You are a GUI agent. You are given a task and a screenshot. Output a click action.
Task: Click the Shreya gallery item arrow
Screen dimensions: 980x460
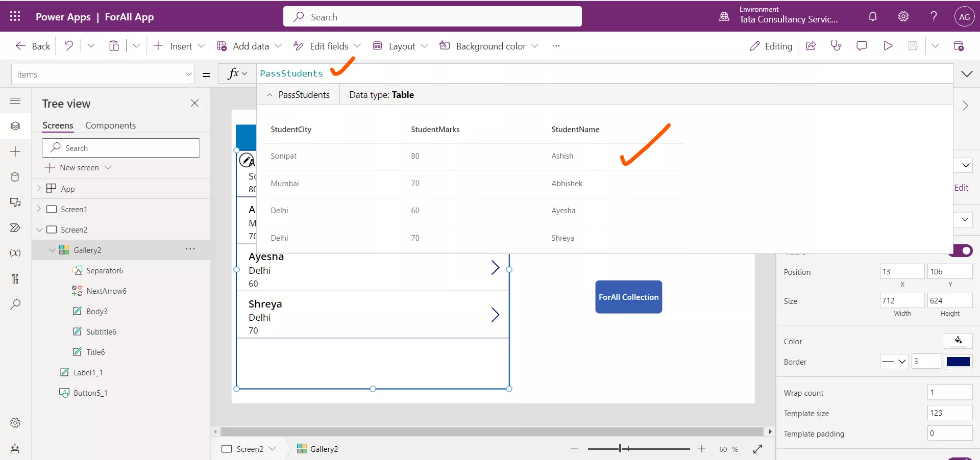[495, 315]
